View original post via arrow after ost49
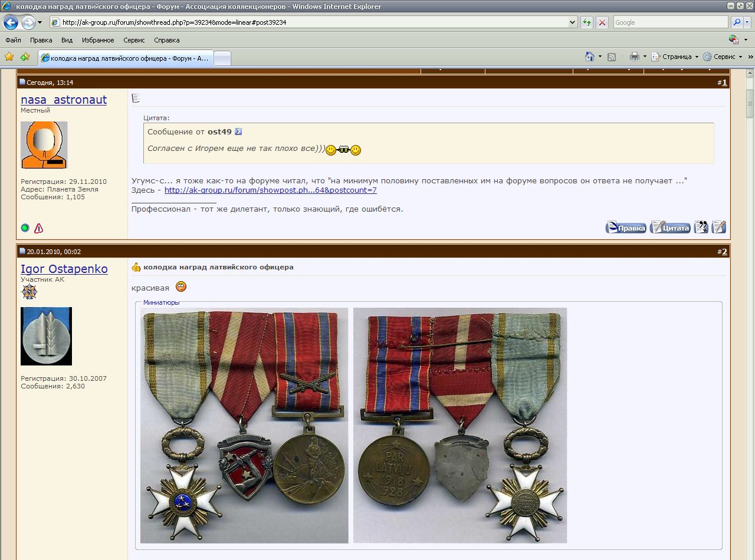 (x=238, y=131)
